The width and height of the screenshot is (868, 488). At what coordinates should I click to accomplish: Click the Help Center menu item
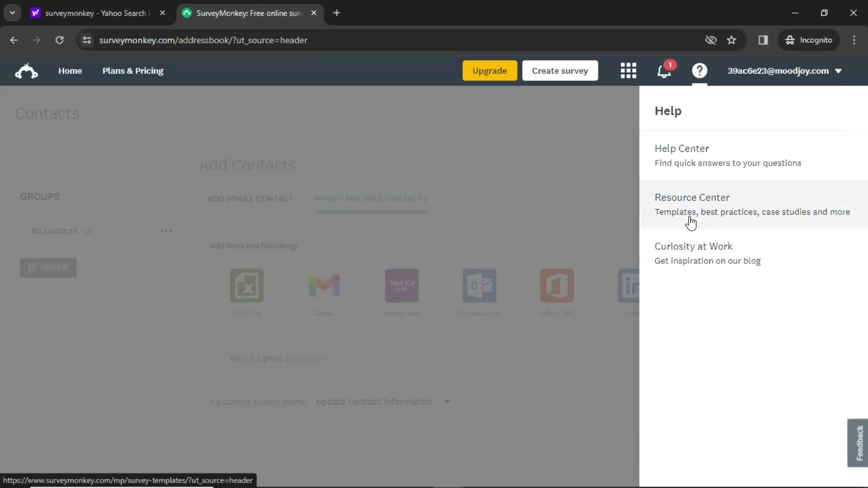point(681,148)
